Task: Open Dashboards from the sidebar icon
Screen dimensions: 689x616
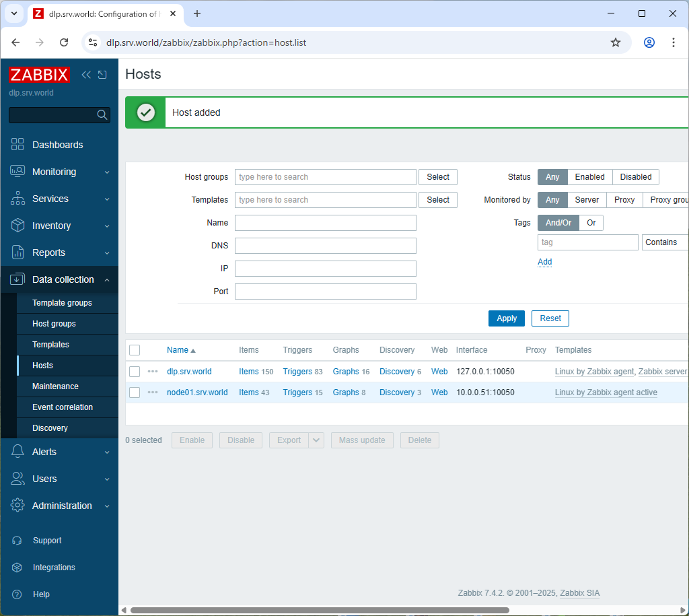Action: [x=17, y=145]
